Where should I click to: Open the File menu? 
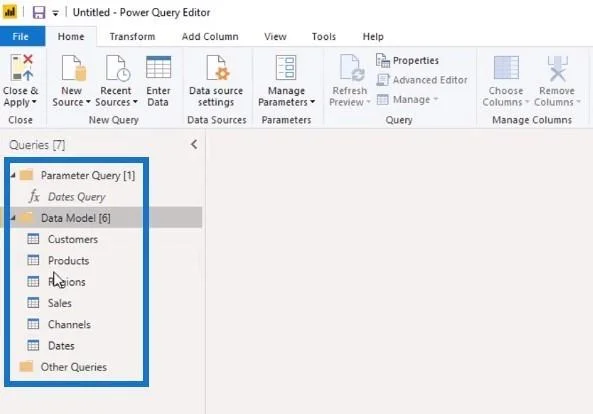(x=21, y=37)
